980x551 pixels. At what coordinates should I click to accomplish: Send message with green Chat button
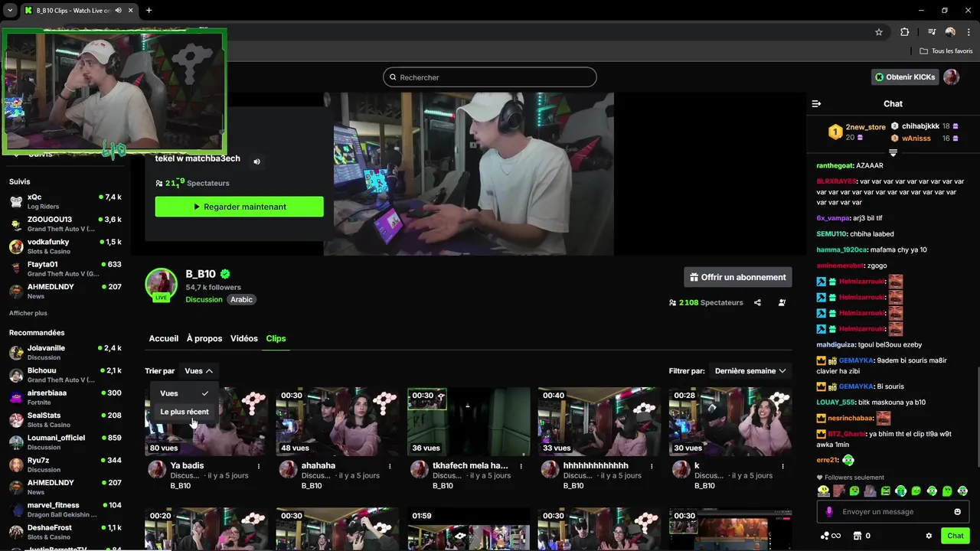point(955,536)
